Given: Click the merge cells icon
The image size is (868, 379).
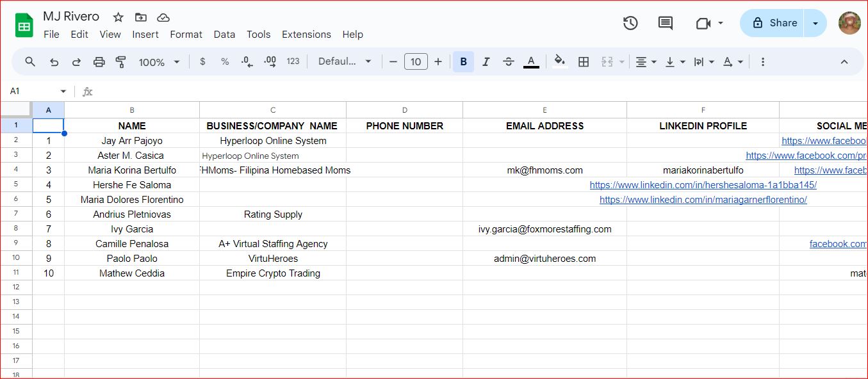Looking at the screenshot, I should pos(607,61).
